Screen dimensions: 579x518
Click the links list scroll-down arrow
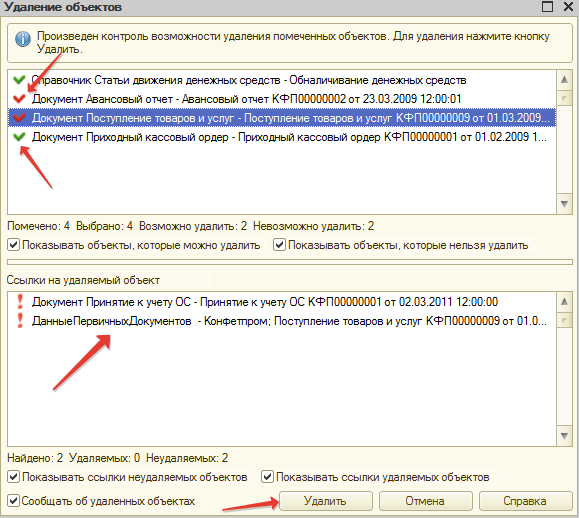pyautogui.click(x=564, y=436)
